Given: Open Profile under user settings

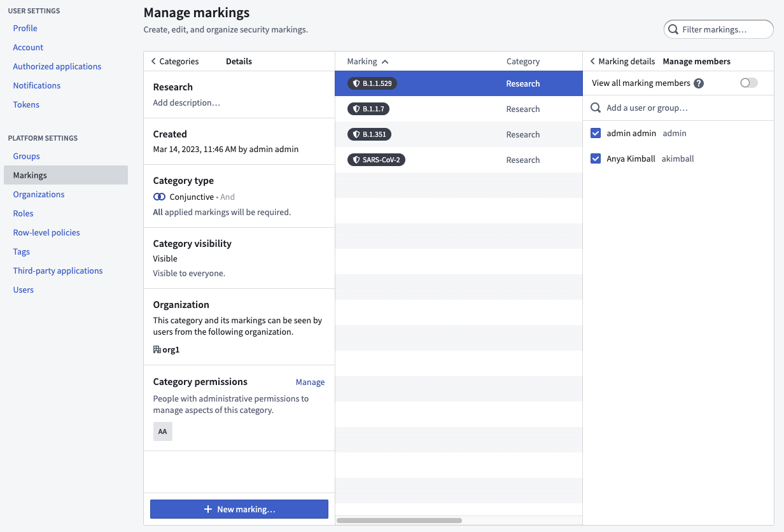Looking at the screenshot, I should (25, 28).
